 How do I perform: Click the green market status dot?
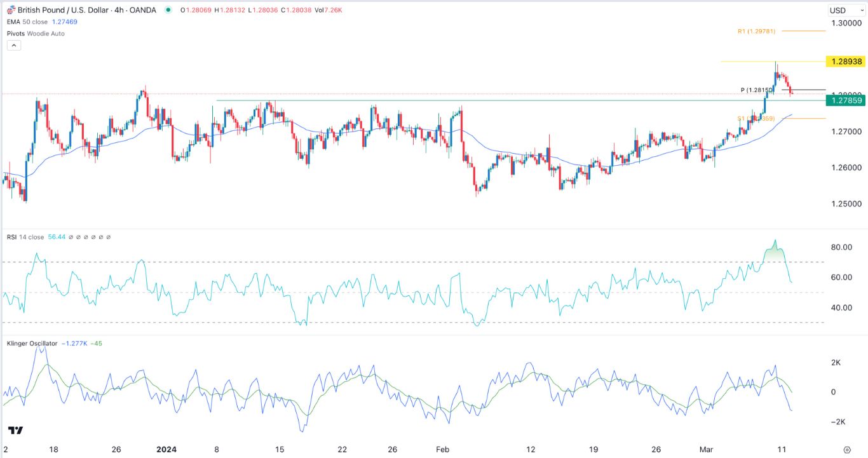click(168, 10)
